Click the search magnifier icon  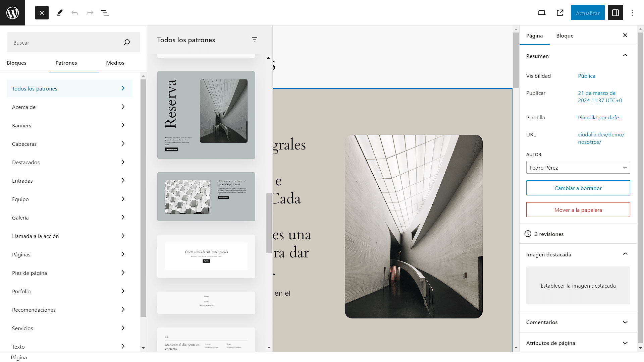tap(126, 42)
